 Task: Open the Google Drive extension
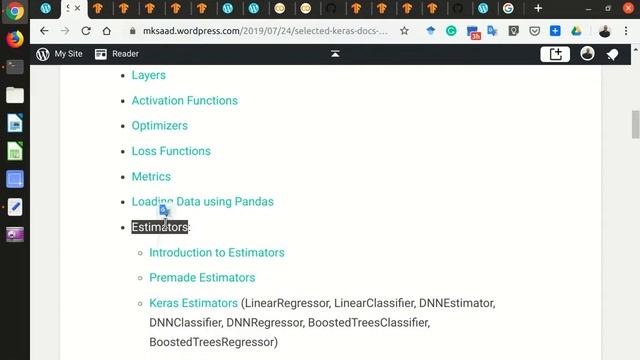(576, 31)
